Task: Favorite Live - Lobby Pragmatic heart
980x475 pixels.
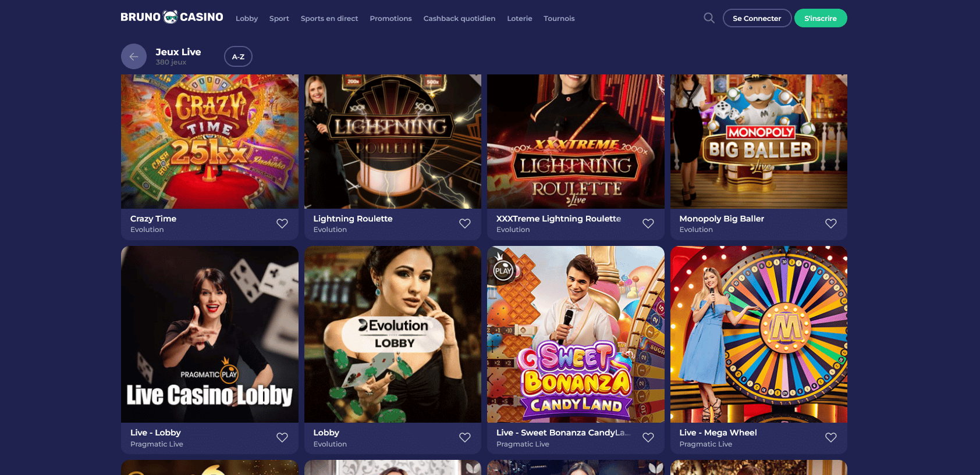Action: pyautogui.click(x=282, y=438)
